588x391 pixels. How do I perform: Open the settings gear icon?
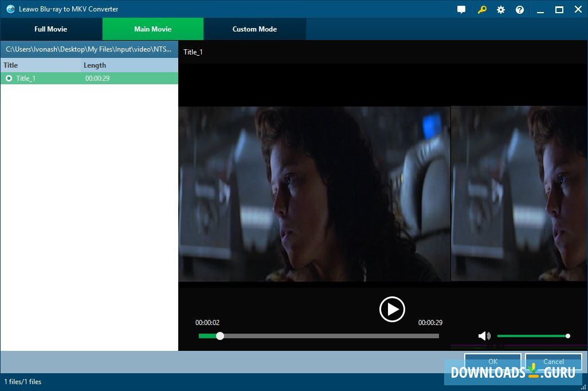[x=500, y=9]
